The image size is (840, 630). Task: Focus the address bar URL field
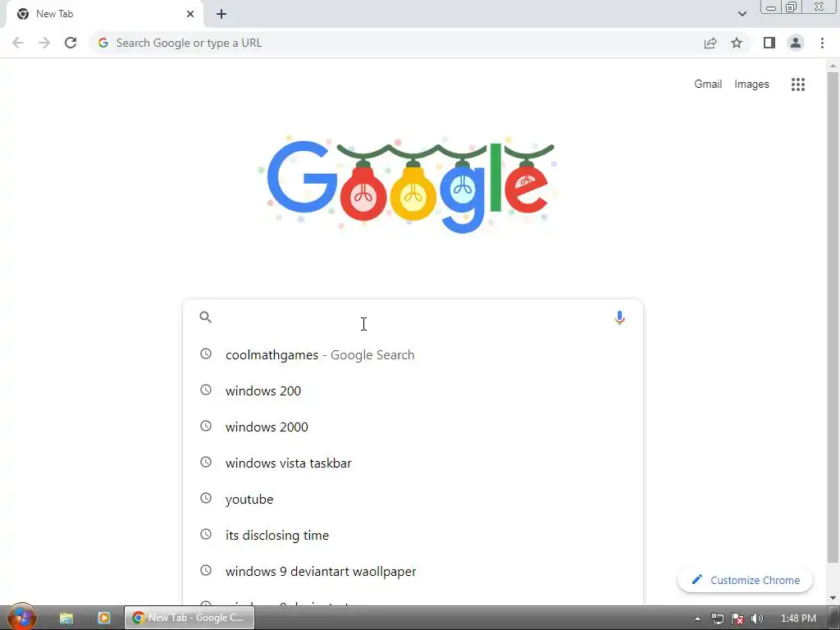pos(396,43)
